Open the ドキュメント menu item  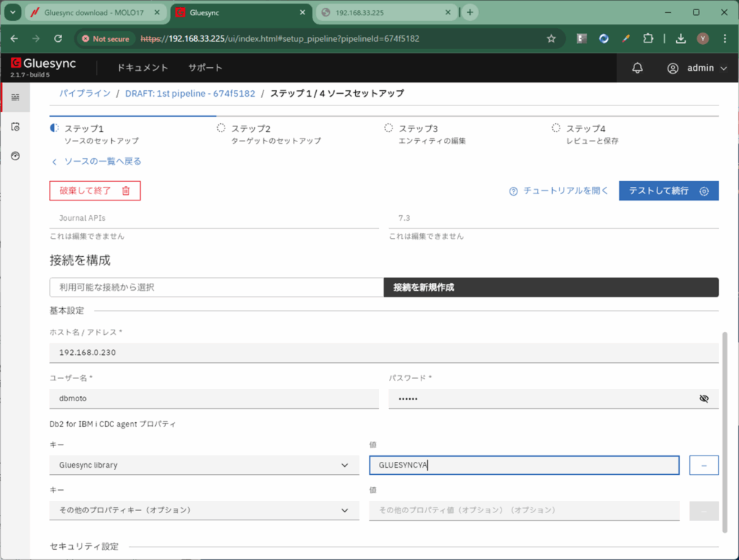[143, 68]
